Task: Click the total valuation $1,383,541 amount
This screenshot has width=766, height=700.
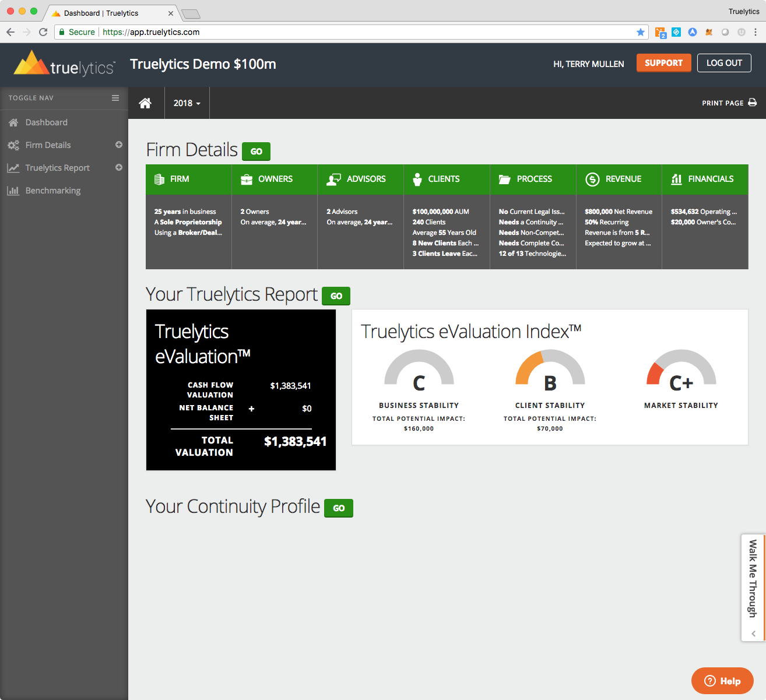Action: click(295, 441)
